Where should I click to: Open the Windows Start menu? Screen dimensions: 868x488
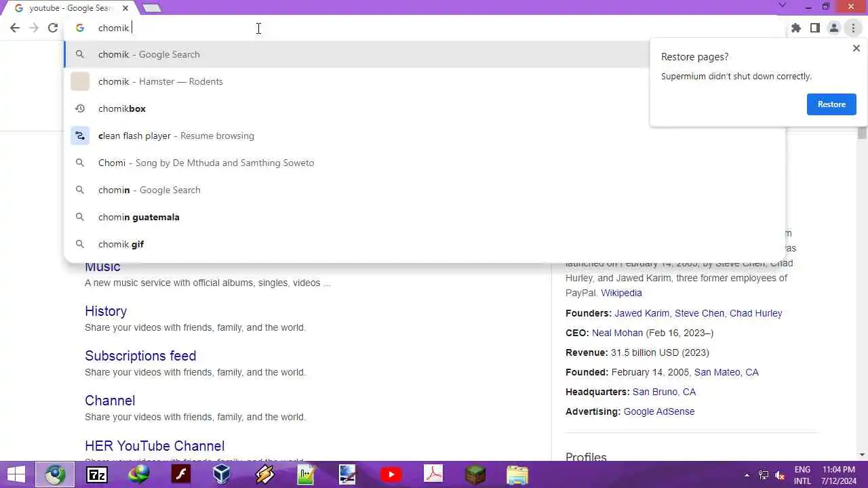[16, 474]
